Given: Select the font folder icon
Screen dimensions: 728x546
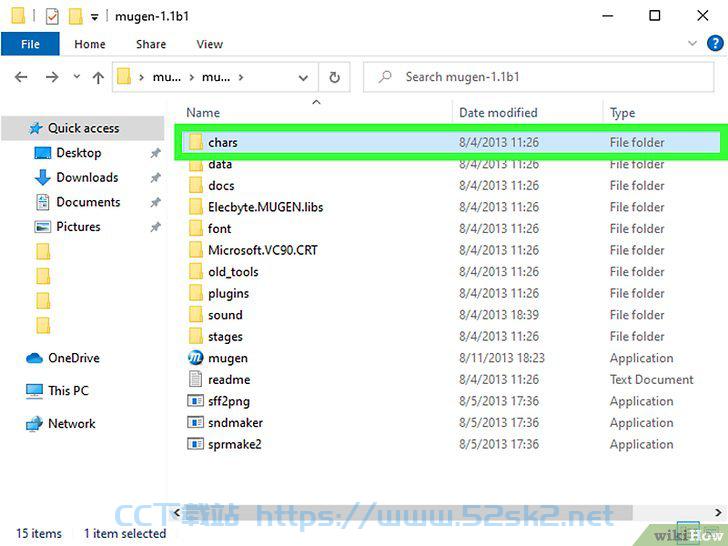Looking at the screenshot, I should pyautogui.click(x=196, y=228).
